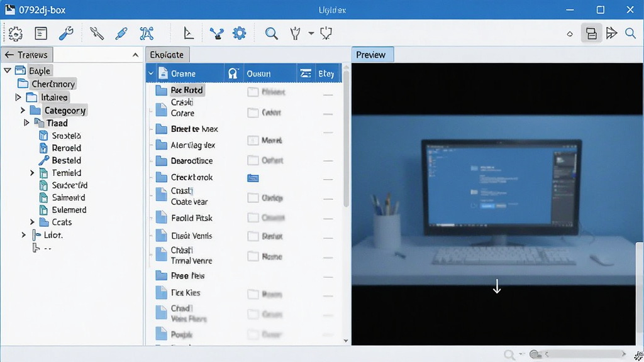Go back using the Trarews arrow button
Screen dimensions: 644x362
(9, 55)
